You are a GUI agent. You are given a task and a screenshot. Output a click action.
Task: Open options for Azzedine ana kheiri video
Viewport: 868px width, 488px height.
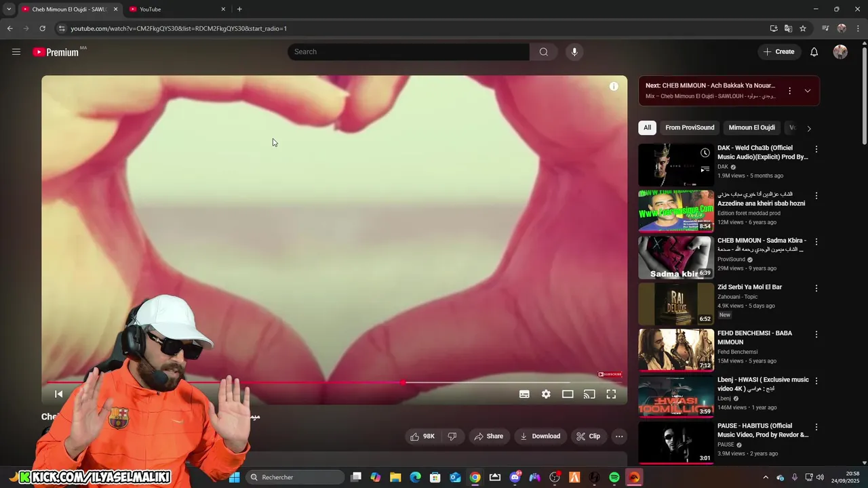pos(816,196)
